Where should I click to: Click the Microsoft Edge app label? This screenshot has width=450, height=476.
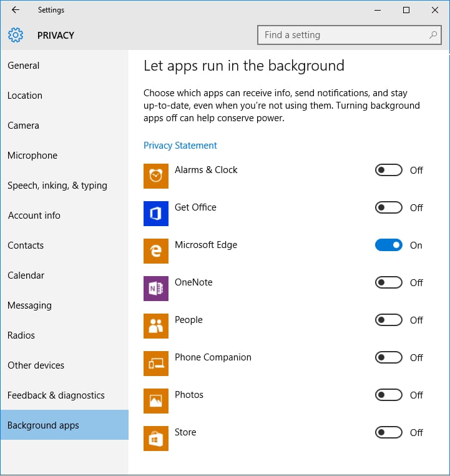(x=206, y=245)
